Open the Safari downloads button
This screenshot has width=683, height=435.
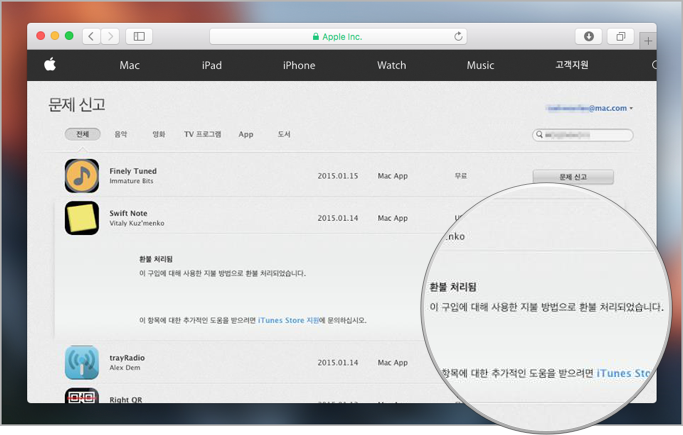588,37
